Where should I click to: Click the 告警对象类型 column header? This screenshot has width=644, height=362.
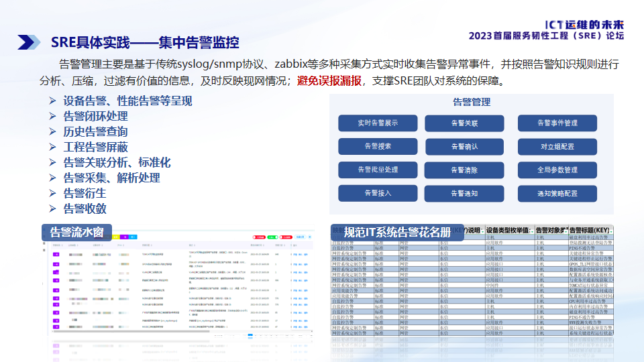[552, 230]
